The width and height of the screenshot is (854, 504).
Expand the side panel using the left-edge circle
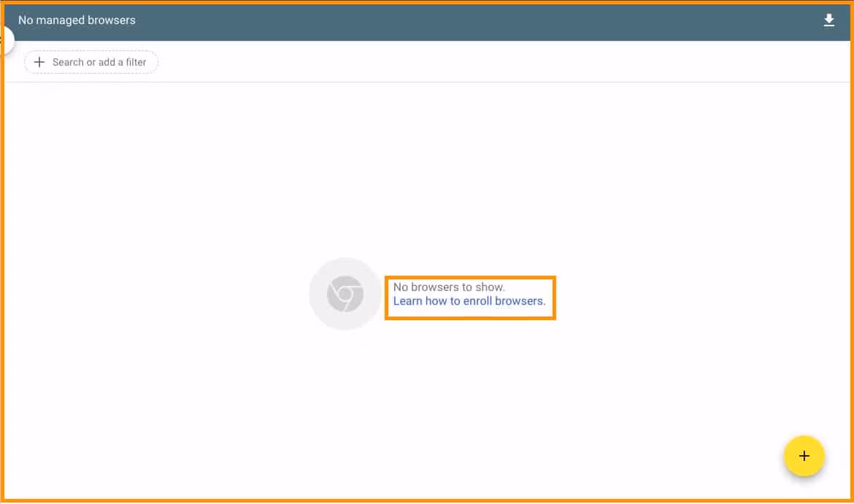[6, 40]
